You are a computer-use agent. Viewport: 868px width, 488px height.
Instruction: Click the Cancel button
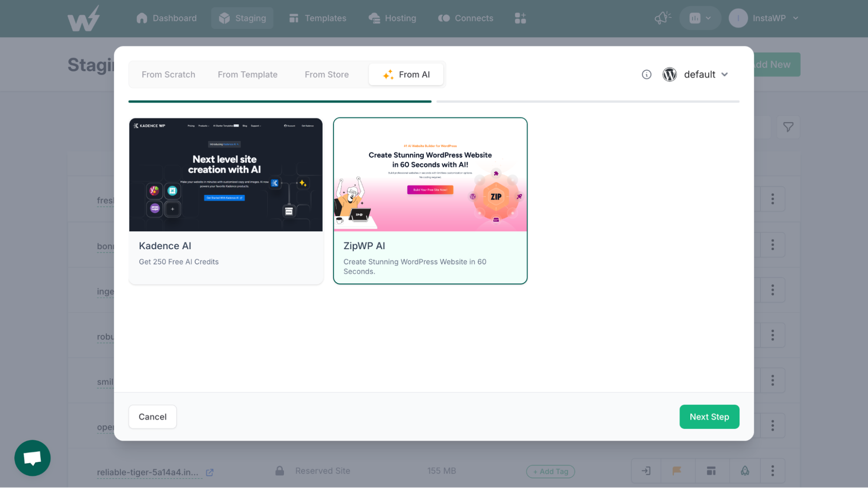point(152,417)
